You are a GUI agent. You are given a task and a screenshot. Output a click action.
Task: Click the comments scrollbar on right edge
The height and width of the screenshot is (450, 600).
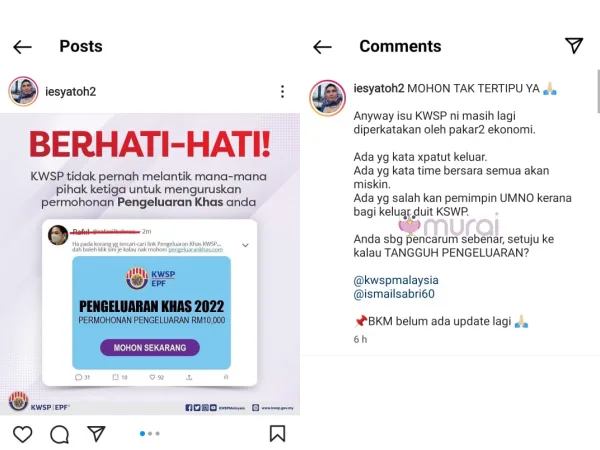click(x=598, y=92)
